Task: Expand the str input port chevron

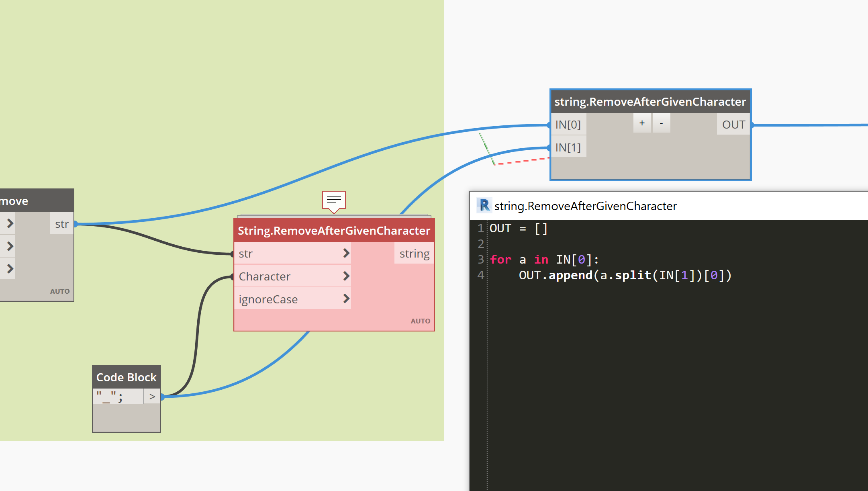Action: tap(346, 253)
